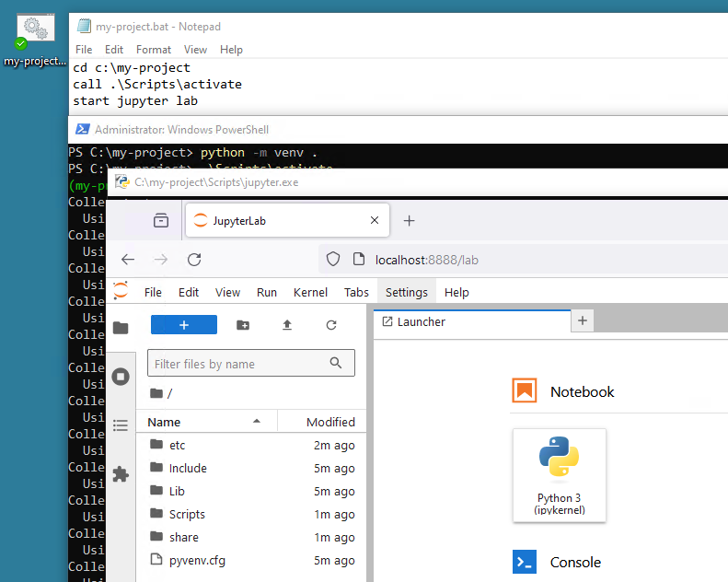The width and height of the screenshot is (728, 582).
Task: Click the page info icon in address bar
Action: point(359,259)
